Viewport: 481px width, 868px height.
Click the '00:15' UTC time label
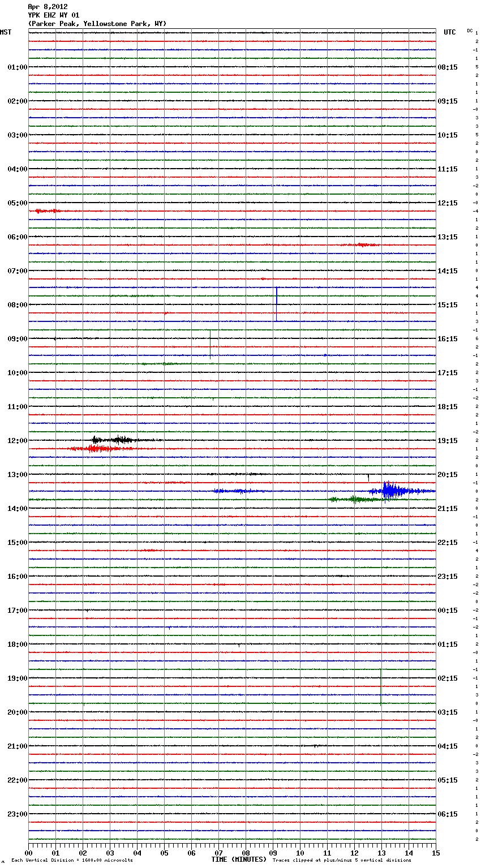tap(448, 611)
